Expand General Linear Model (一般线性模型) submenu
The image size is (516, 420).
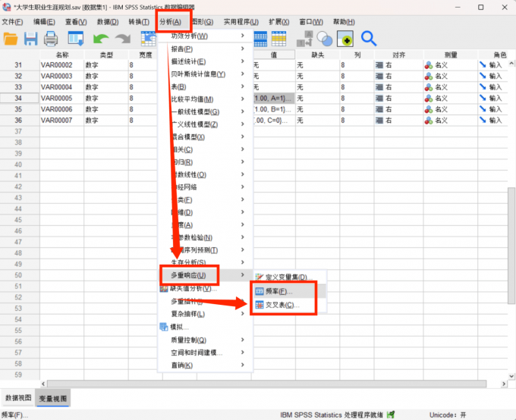point(206,112)
